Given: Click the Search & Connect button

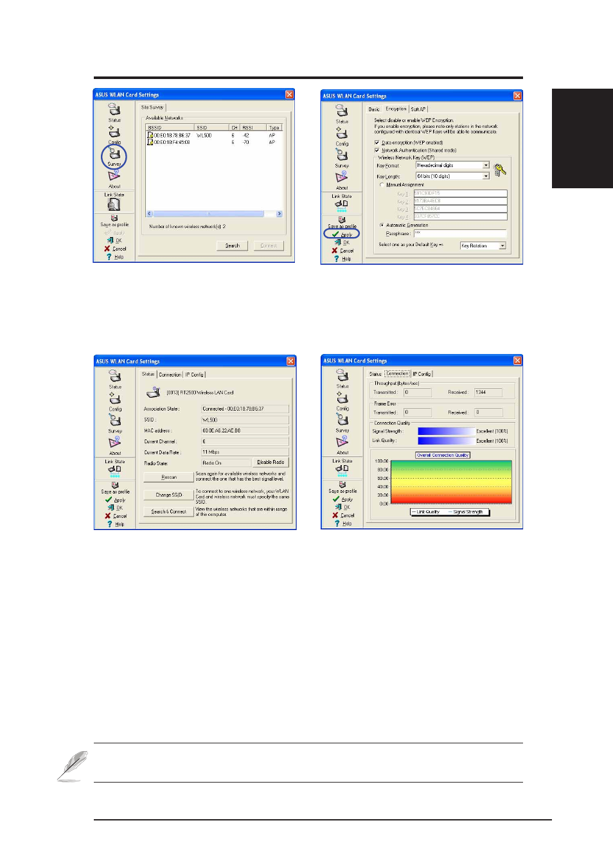Looking at the screenshot, I should (x=169, y=512).
